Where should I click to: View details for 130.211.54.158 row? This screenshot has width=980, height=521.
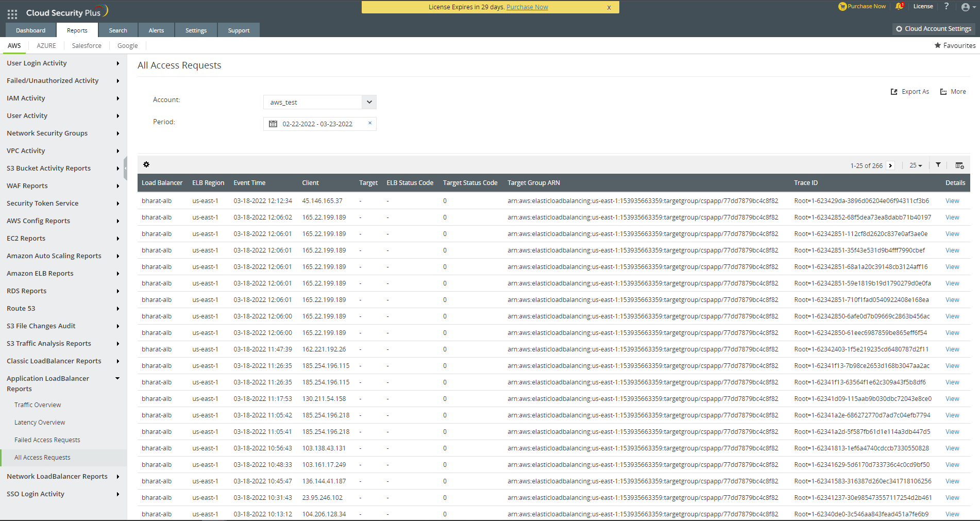[952, 399]
